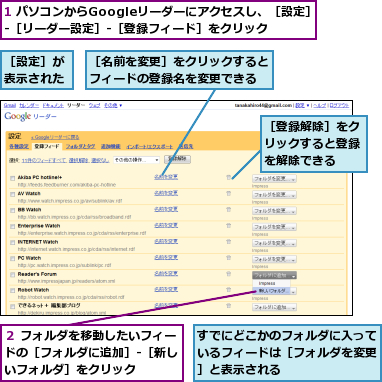Screen dimensions: 382x382
Task: Click 名前を変更 for AV Watch
Action: point(166,193)
